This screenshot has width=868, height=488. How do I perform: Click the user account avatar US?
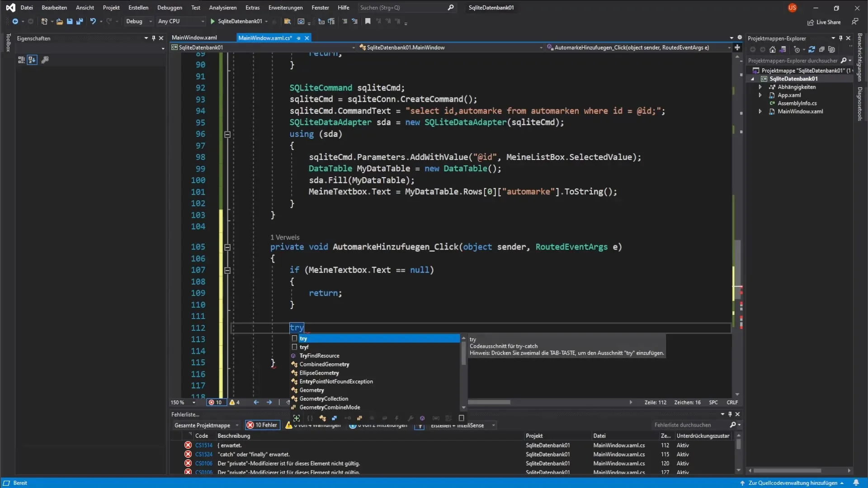792,8
